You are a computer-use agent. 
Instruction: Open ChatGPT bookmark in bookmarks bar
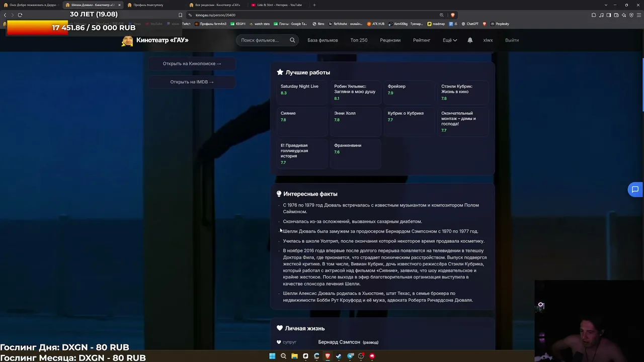470,24
